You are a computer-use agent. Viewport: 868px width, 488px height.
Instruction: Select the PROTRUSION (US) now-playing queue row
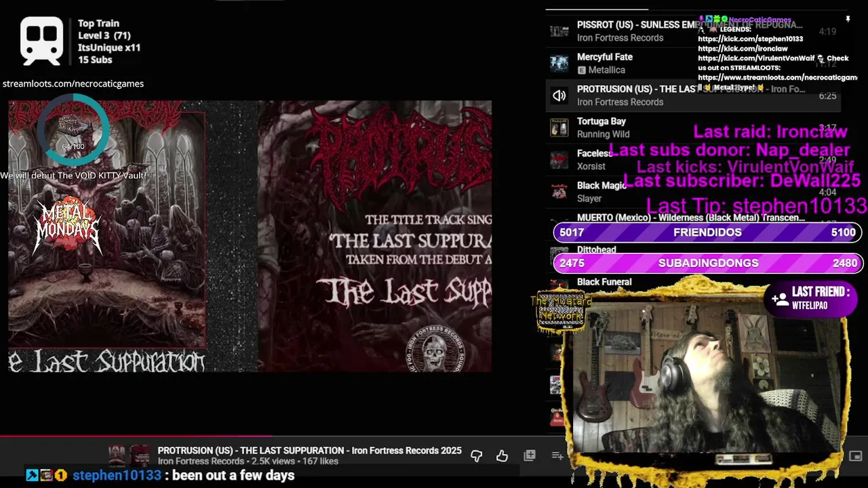click(x=693, y=96)
